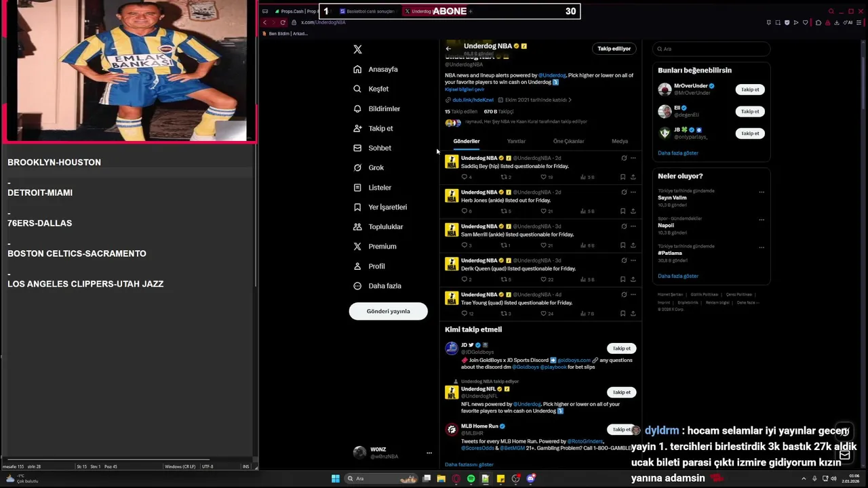Screen dimensions: 868x488
Task: Open account options for W0NZ
Action: (x=429, y=453)
